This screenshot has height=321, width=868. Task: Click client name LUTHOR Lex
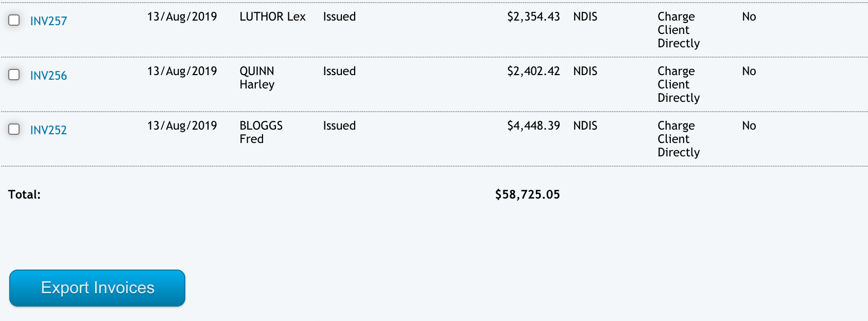272,16
